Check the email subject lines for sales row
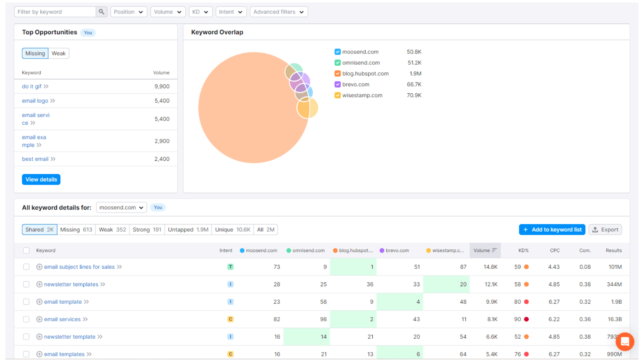The width and height of the screenshot is (644, 362). (26, 267)
